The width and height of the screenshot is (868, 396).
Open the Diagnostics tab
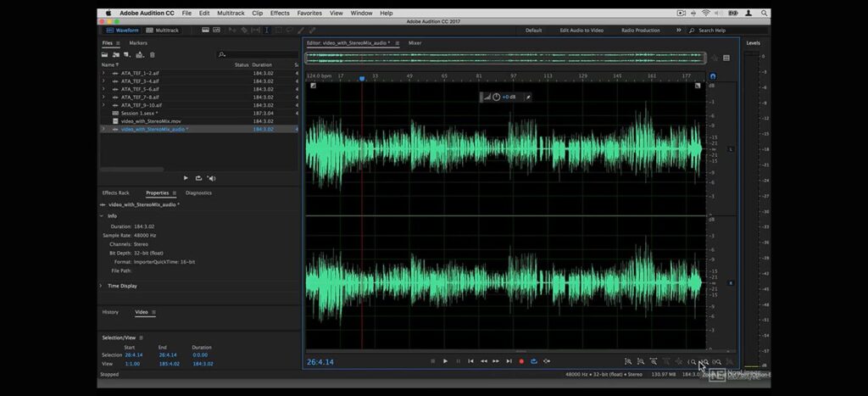198,192
